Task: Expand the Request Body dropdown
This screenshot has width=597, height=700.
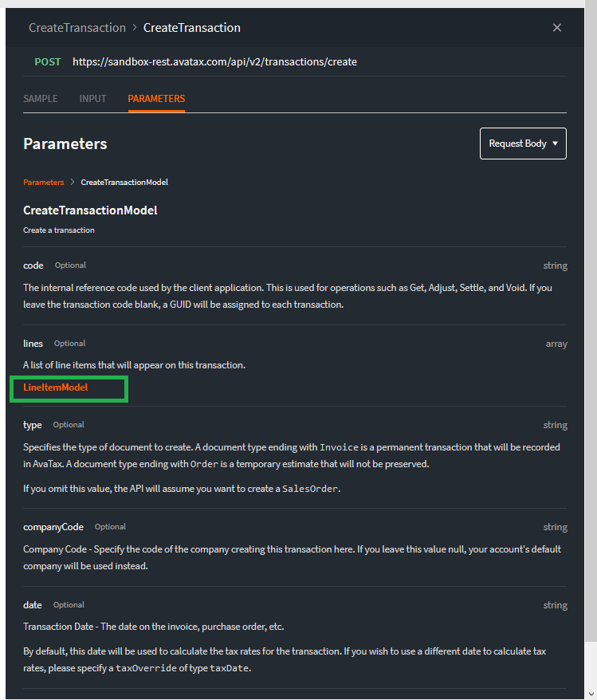Action: pyautogui.click(x=523, y=144)
